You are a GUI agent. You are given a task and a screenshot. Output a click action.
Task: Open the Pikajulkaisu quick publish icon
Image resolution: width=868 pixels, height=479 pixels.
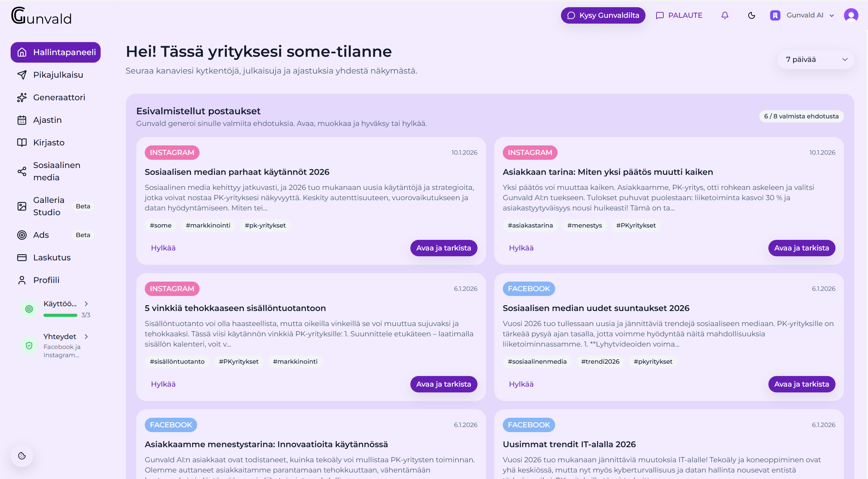(22, 75)
